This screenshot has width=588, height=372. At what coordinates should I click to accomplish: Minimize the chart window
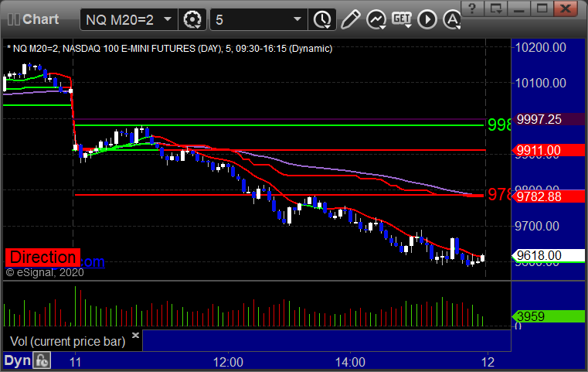coord(518,8)
